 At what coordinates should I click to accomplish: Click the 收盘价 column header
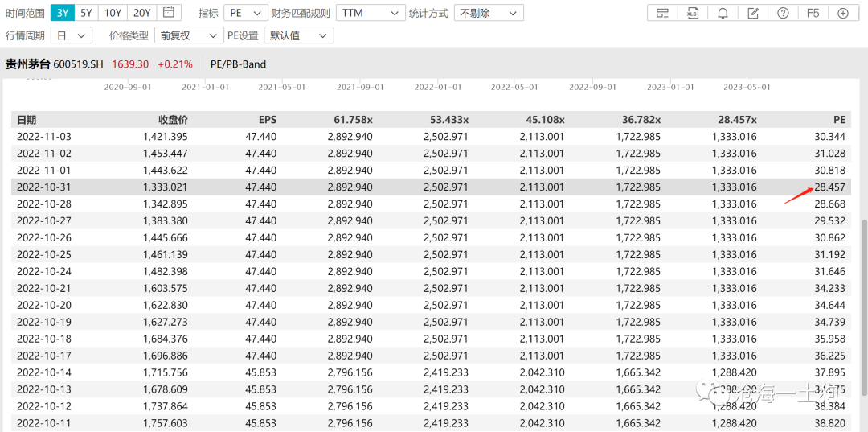pos(174,120)
